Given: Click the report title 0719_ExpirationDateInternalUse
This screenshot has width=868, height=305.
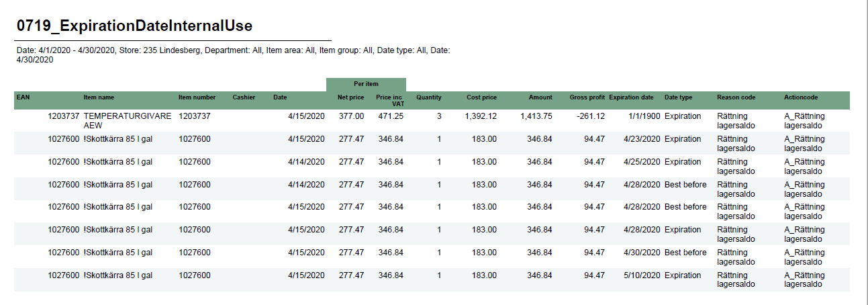Looking at the screenshot, I should (134, 26).
